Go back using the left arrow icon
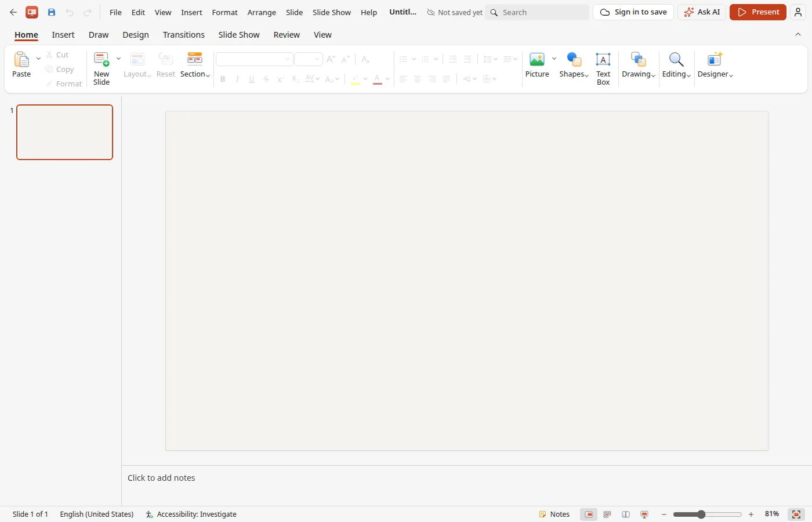The image size is (812, 522). (x=13, y=12)
